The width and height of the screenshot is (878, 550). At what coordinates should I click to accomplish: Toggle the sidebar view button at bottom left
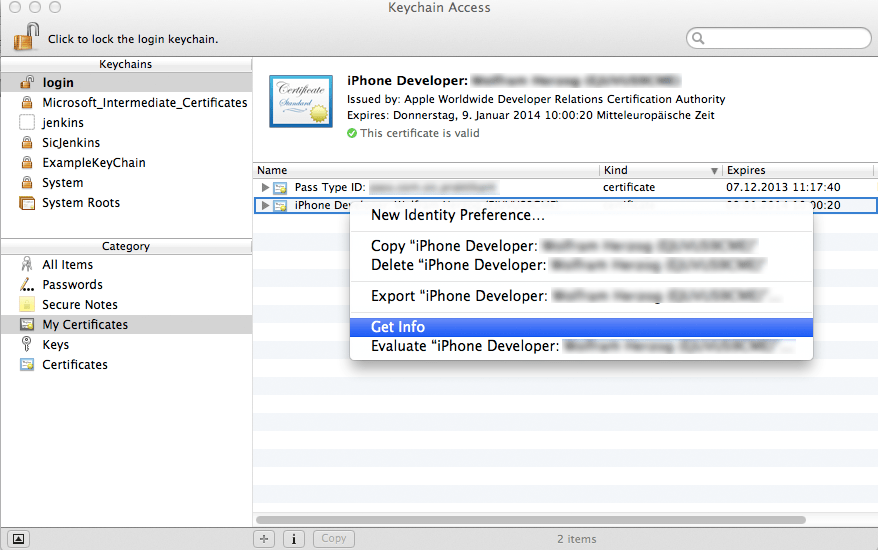pyautogui.click(x=18, y=539)
